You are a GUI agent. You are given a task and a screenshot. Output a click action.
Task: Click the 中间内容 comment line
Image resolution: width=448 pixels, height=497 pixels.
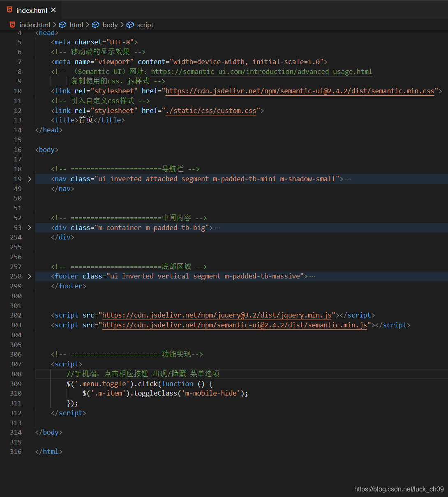click(x=129, y=218)
